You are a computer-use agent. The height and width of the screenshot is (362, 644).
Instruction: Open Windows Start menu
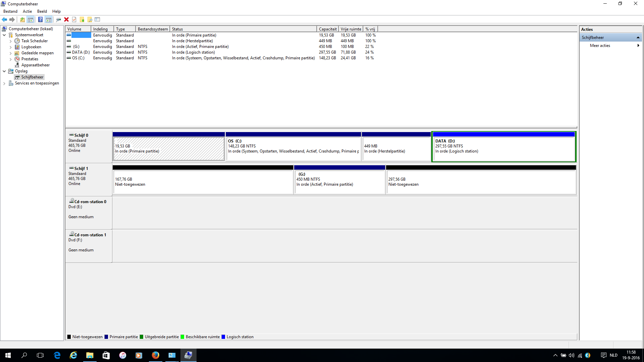coord(8,355)
